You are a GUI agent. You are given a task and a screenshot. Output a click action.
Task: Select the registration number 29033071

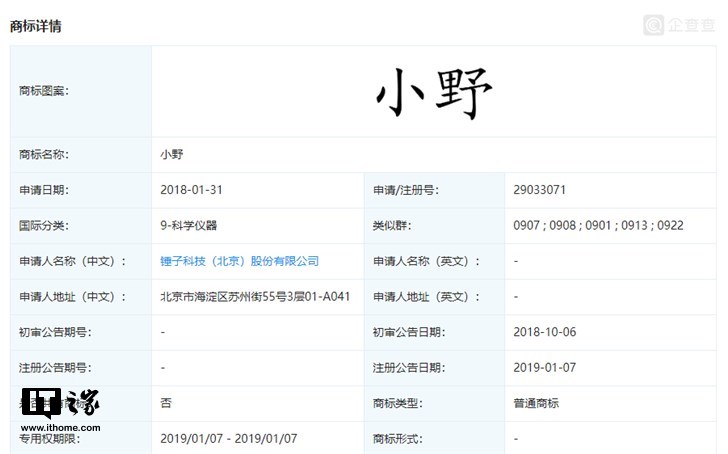pos(540,190)
